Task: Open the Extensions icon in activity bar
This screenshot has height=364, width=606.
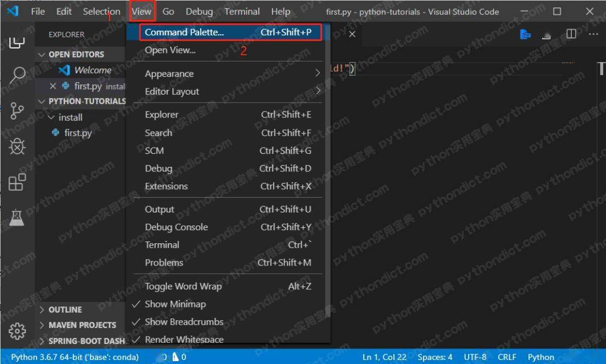Action: [17, 182]
